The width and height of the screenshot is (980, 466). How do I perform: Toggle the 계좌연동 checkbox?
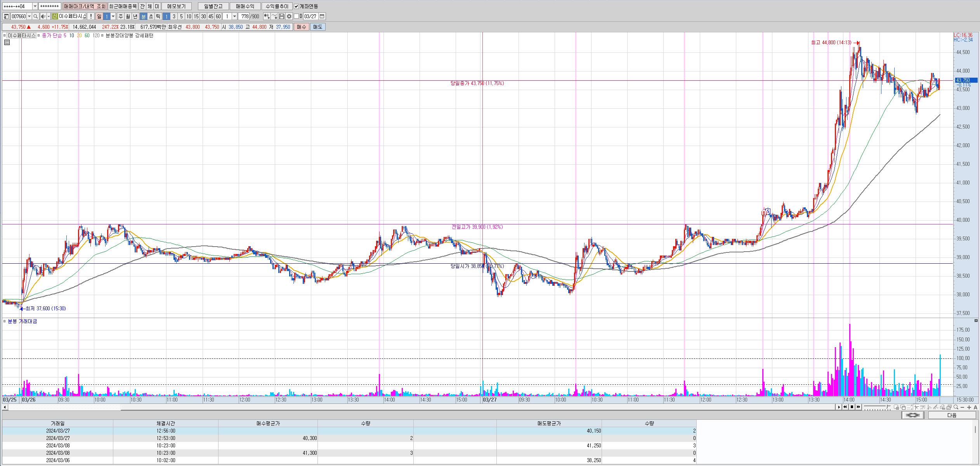297,6
